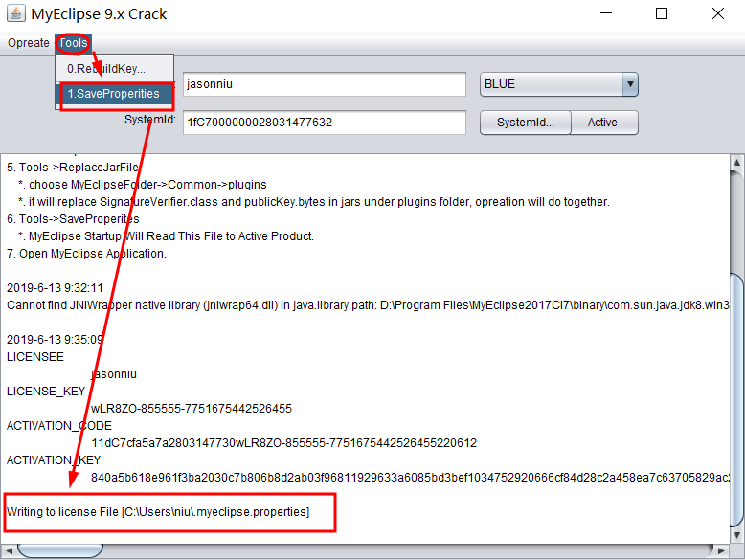Click the SystemId text field
This screenshot has width=745, height=560.
tap(324, 123)
